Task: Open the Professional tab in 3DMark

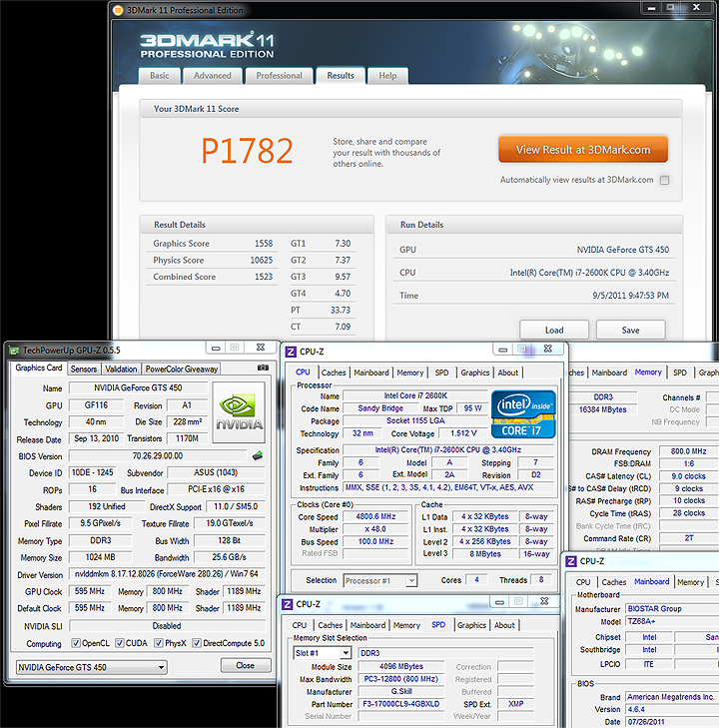Action: (x=279, y=76)
